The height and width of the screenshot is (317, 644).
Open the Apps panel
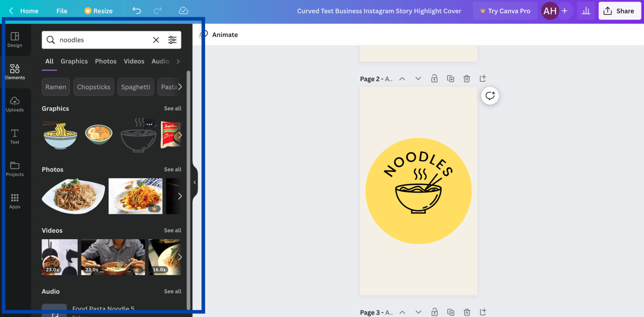click(x=15, y=201)
